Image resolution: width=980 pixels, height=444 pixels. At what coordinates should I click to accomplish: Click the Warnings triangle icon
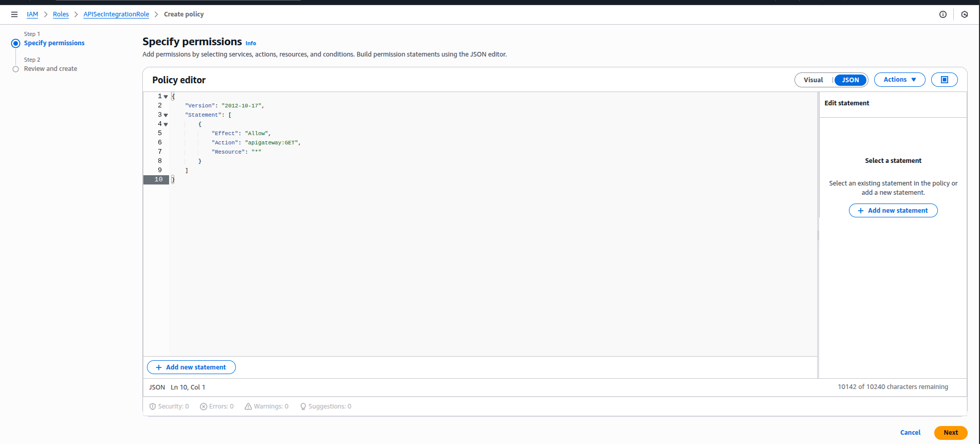tap(248, 406)
